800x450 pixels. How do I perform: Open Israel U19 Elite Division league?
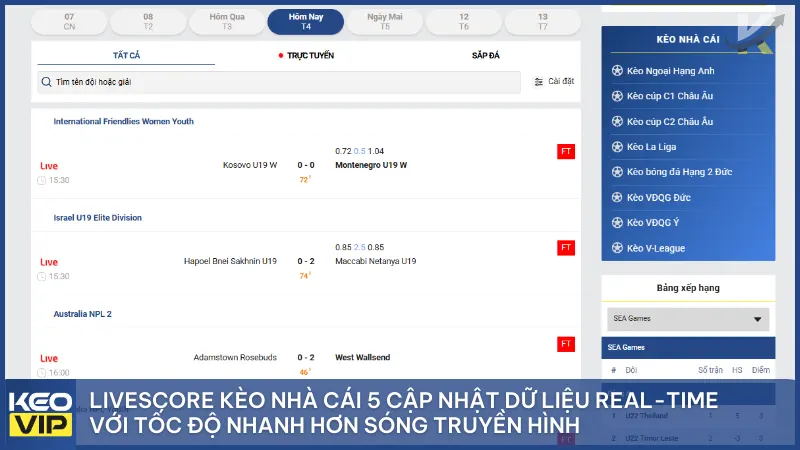pos(97,218)
